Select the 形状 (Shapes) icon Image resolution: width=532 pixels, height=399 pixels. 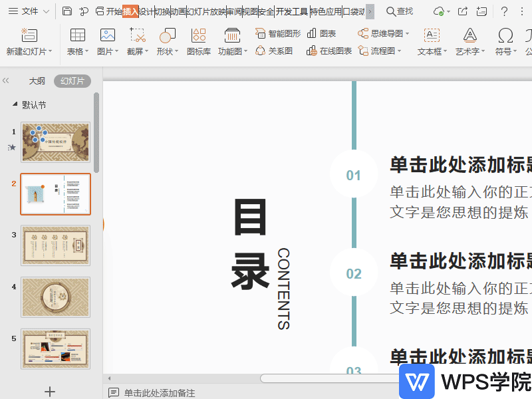pyautogui.click(x=168, y=35)
